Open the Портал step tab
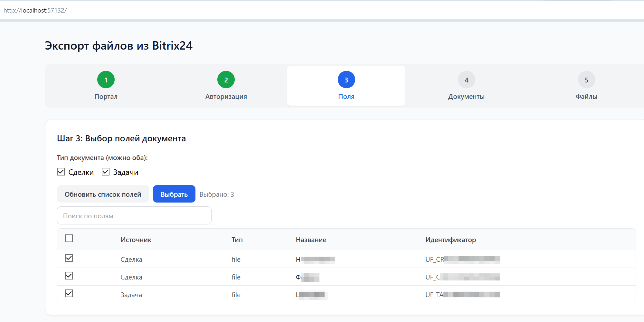This screenshot has width=644, height=322. (106, 97)
